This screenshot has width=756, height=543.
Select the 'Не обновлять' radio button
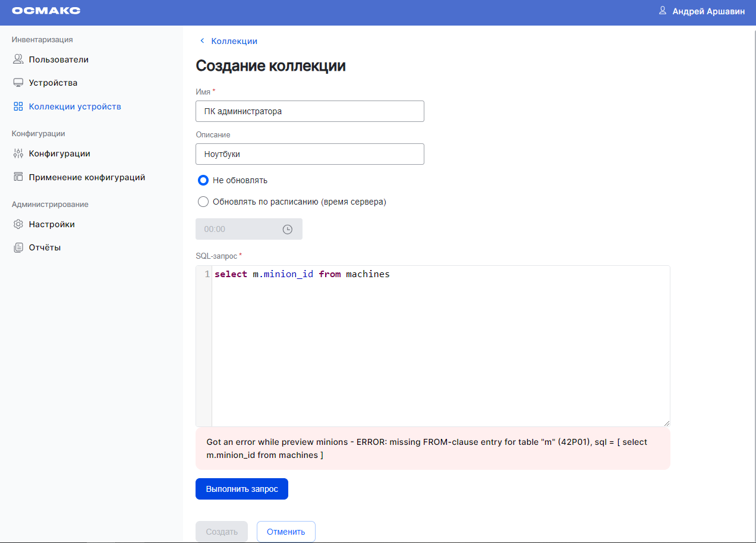tap(203, 180)
